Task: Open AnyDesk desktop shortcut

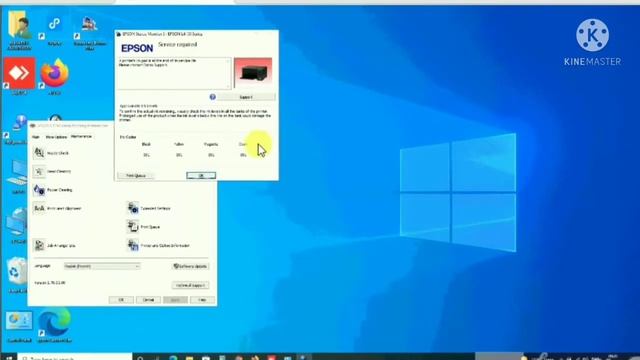Action: click(x=19, y=76)
